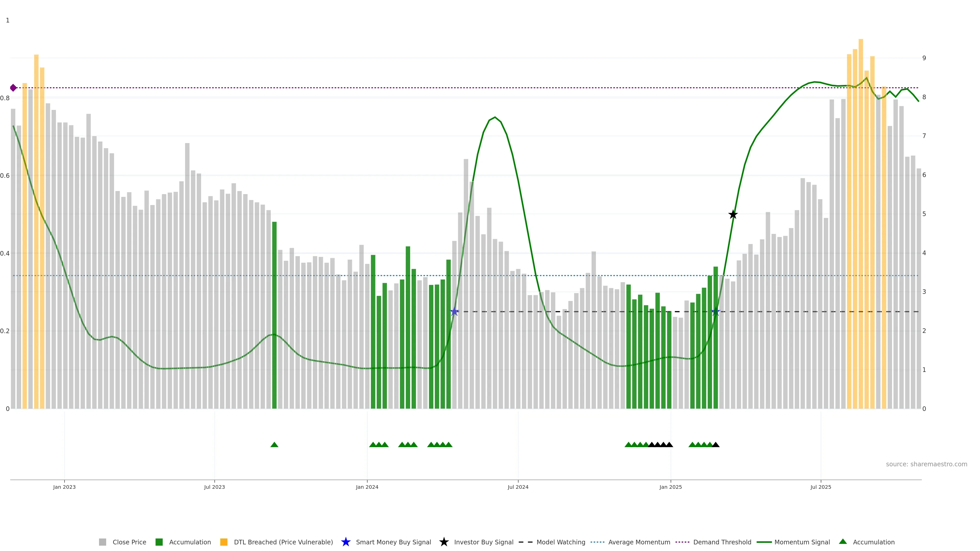Click the Jul 2025 axis label
Image resolution: width=980 pixels, height=551 pixels.
[820, 487]
